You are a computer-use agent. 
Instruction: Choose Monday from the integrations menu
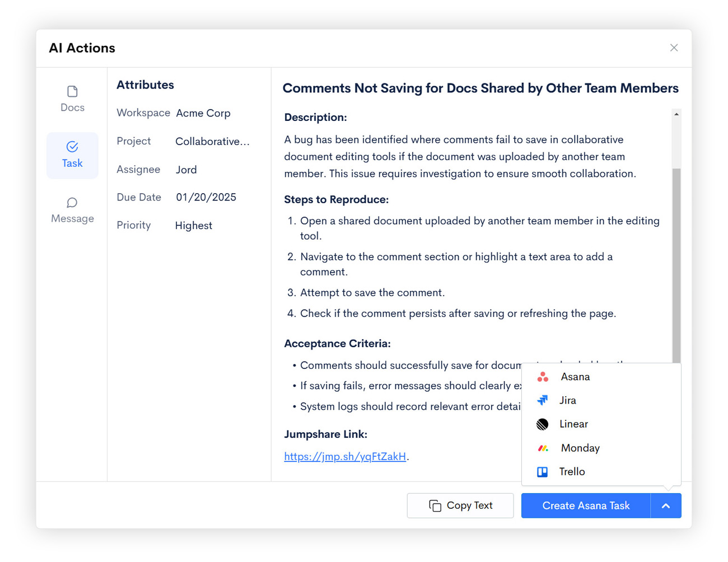click(601, 448)
